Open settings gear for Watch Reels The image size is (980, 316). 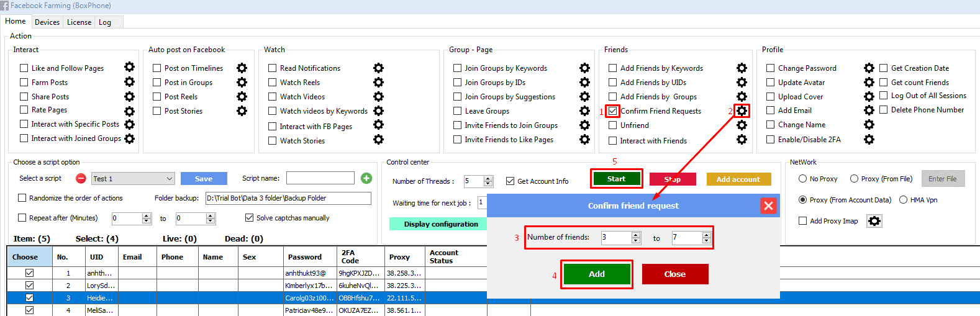378,82
